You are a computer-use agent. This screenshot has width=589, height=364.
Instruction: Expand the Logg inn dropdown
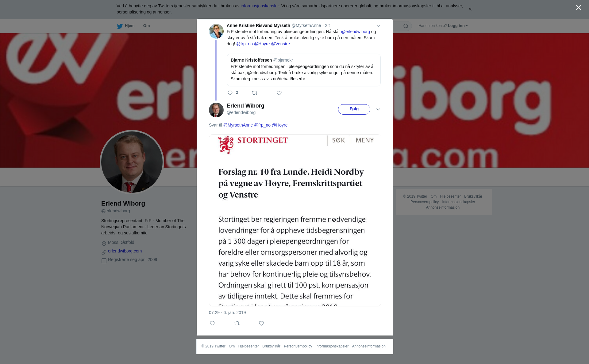[458, 26]
